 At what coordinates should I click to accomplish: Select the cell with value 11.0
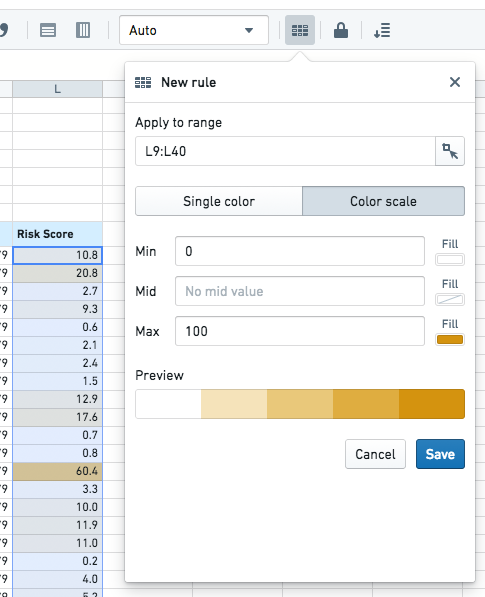click(x=57, y=543)
